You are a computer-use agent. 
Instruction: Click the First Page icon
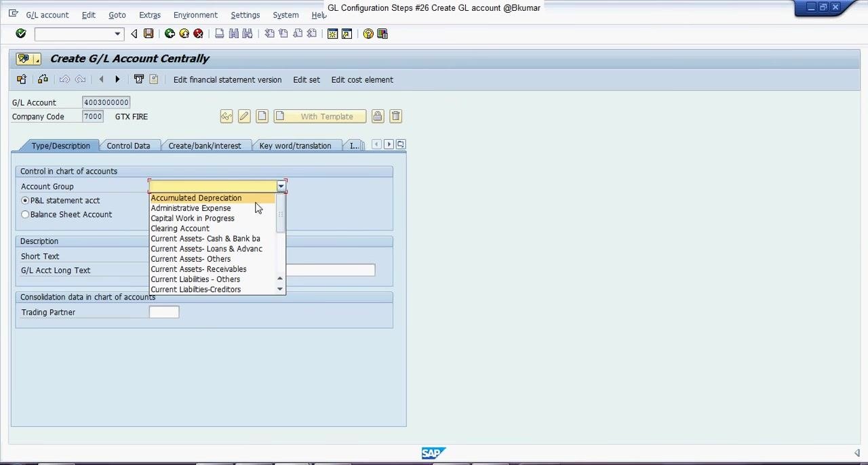point(269,34)
